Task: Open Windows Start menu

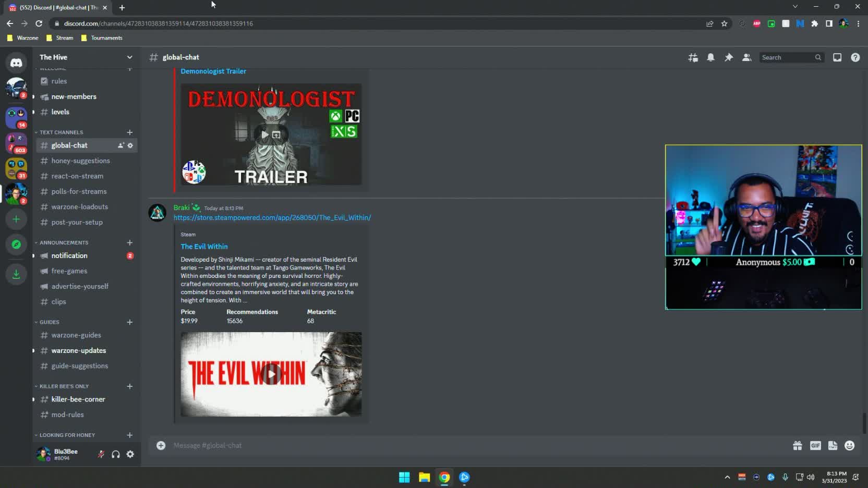Action: [404, 477]
